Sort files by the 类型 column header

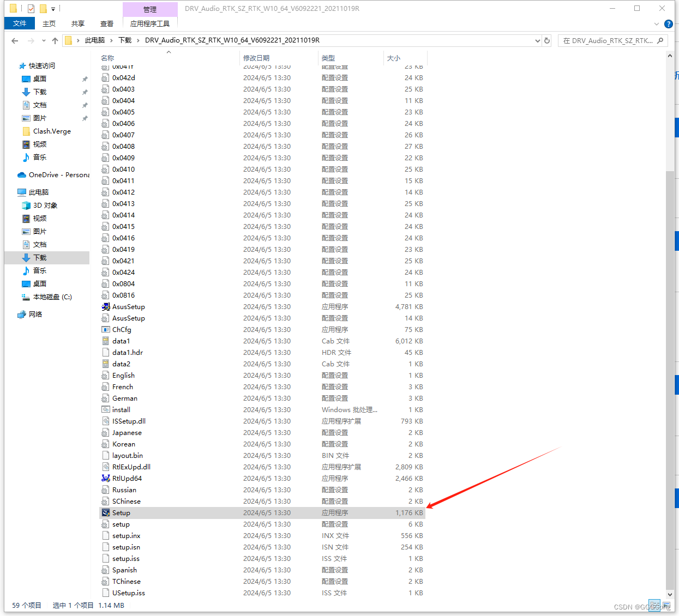(351, 58)
